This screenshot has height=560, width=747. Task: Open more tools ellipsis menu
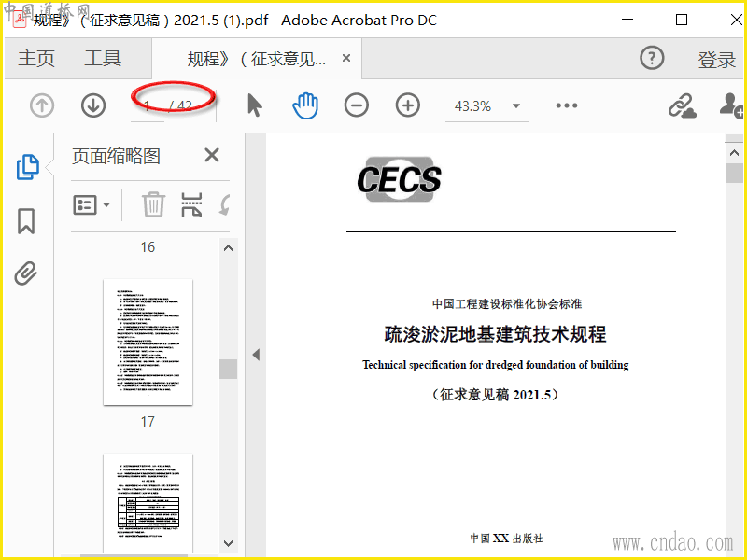(567, 105)
